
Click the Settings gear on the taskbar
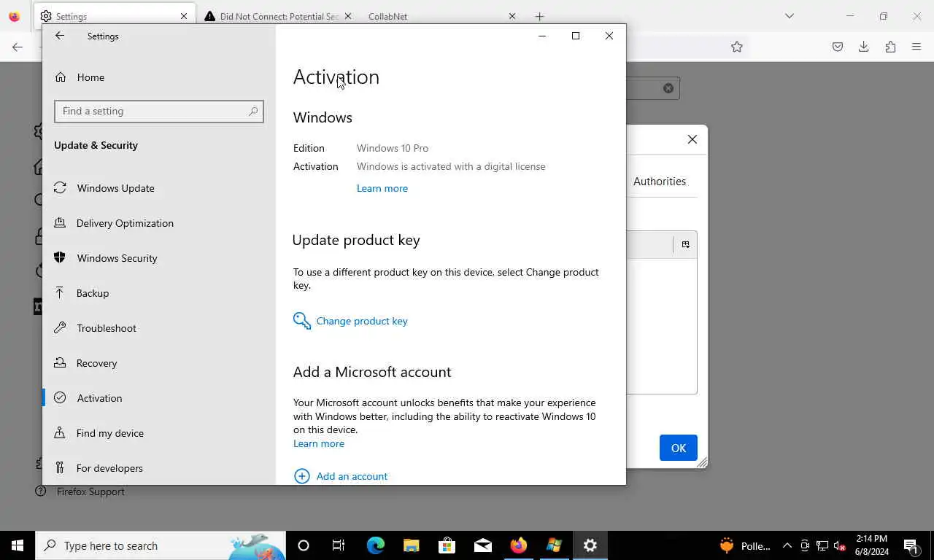(590, 545)
